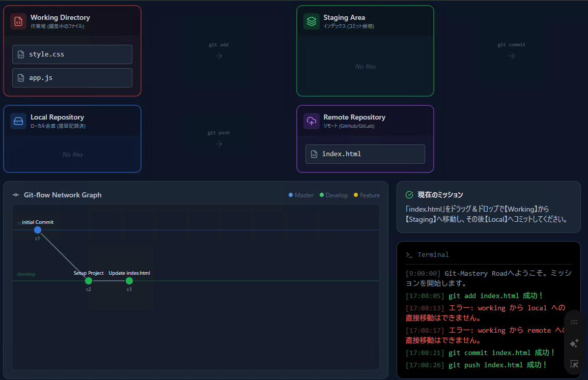Click the sparkle icon in floating toolbar

(x=574, y=343)
